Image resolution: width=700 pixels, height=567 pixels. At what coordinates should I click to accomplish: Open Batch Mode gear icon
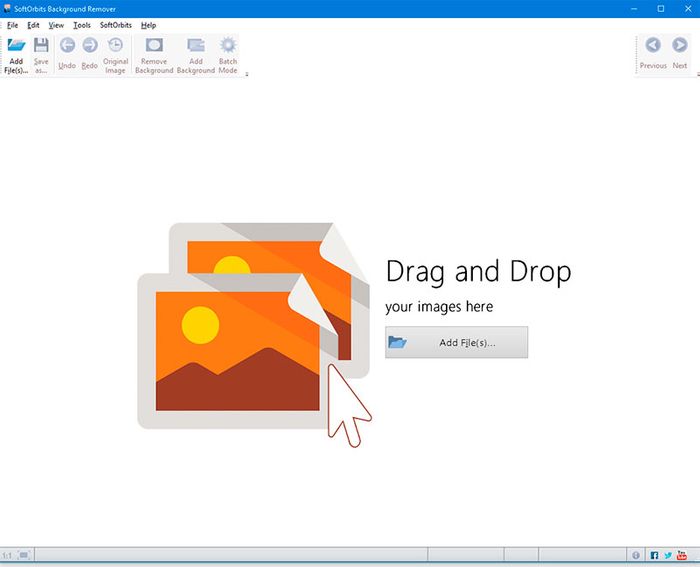(228, 46)
